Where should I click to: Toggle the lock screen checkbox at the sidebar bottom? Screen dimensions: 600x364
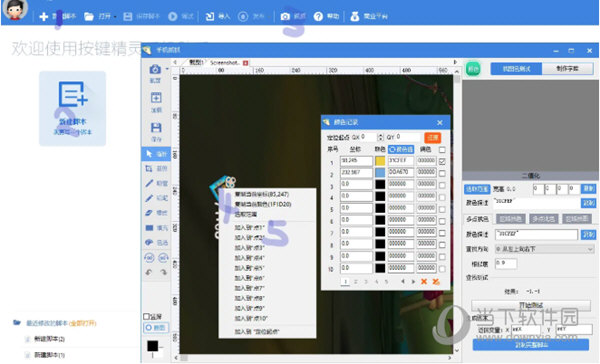(146, 317)
